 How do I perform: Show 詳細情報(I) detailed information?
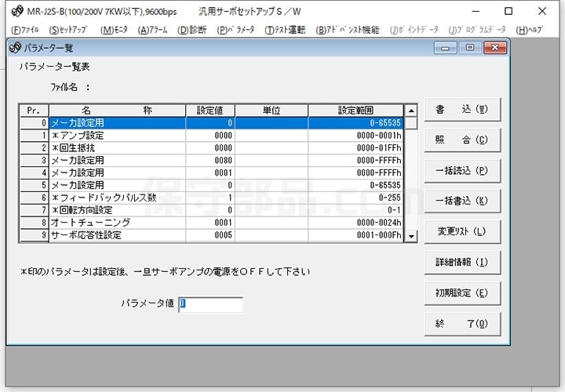pos(462,262)
